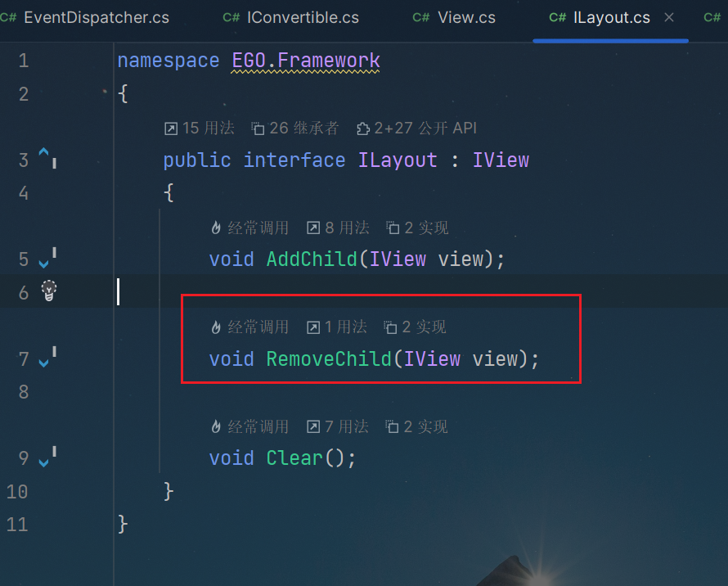Click the flame 经常调用 hint above RemoveChild
The width and height of the screenshot is (728, 586).
pyautogui.click(x=249, y=327)
